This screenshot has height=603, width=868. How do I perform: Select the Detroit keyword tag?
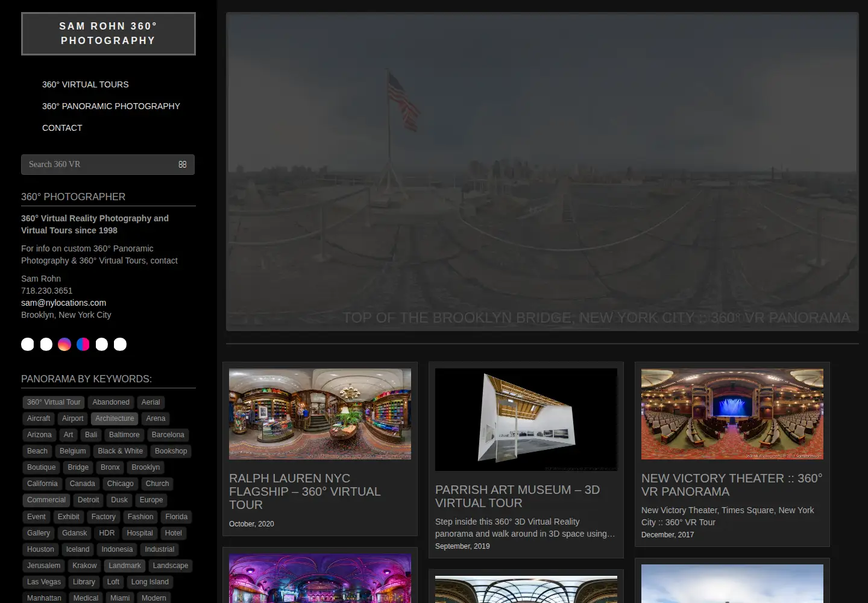pyautogui.click(x=88, y=500)
